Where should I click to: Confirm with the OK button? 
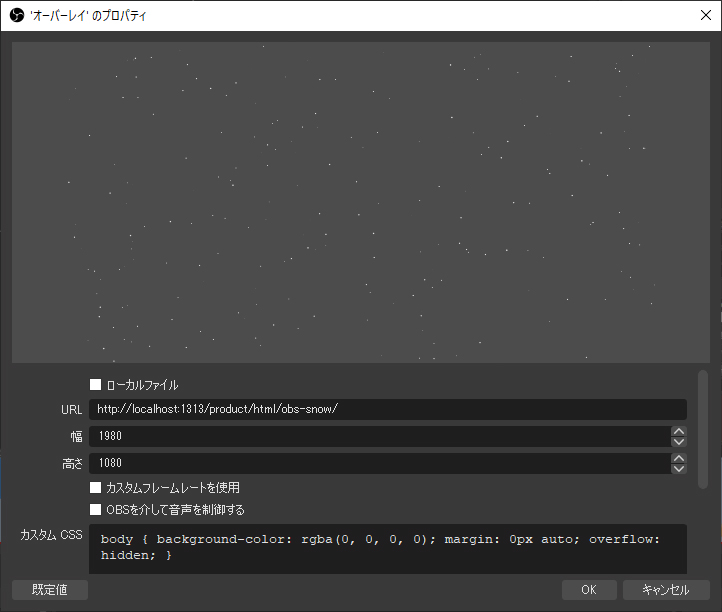pyautogui.click(x=589, y=590)
